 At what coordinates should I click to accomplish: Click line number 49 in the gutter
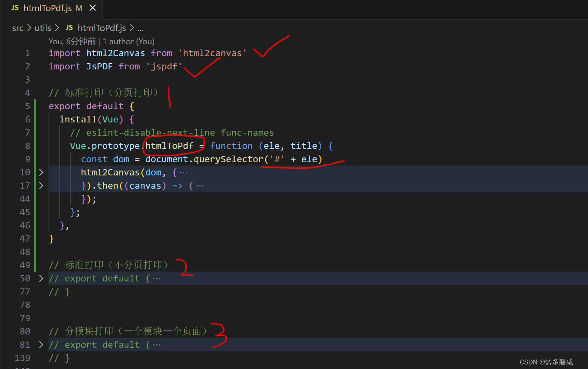(25, 265)
